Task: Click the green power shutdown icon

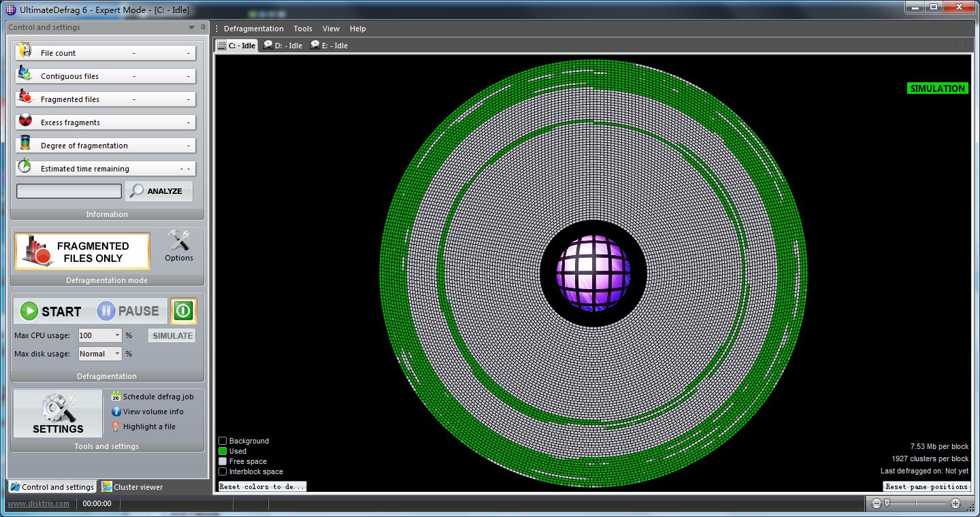Action: (x=183, y=311)
